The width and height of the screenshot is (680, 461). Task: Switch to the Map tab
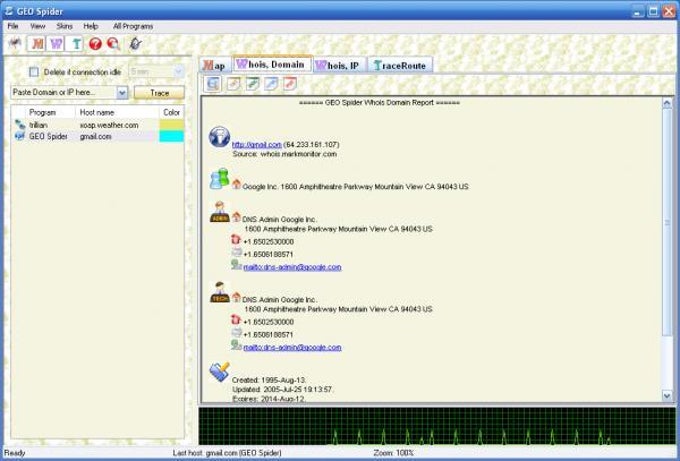(x=215, y=65)
